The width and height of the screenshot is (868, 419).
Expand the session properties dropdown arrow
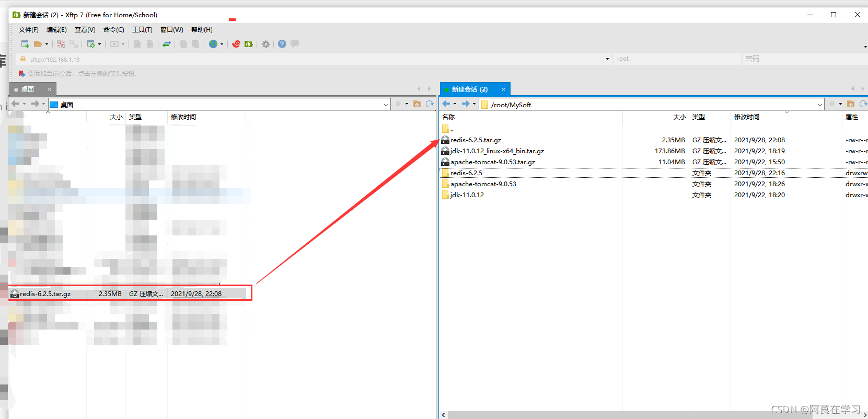99,44
